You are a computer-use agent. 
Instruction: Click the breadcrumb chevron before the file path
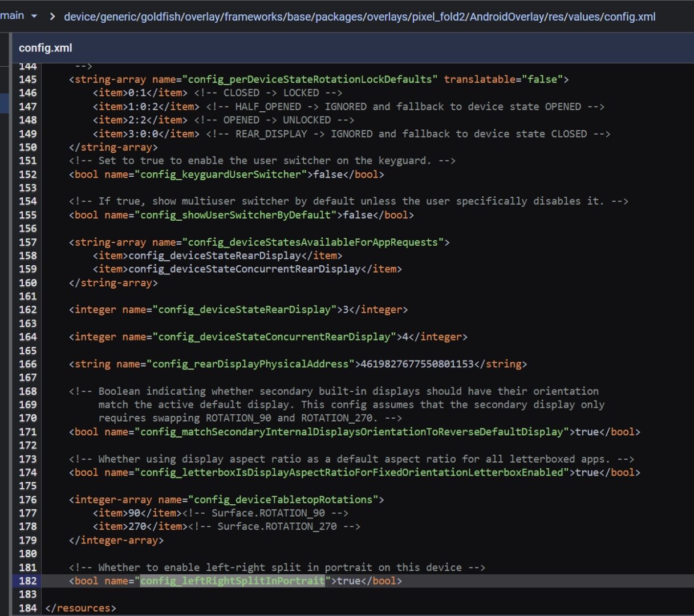click(x=52, y=17)
